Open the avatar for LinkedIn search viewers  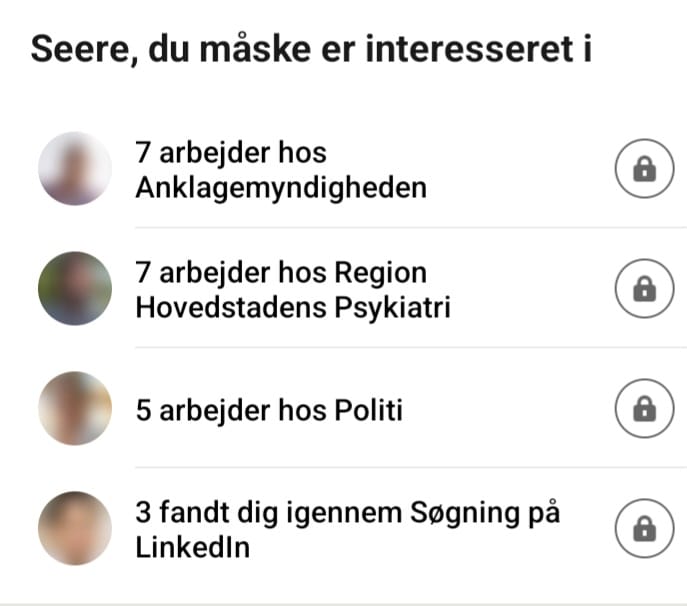coord(75,528)
